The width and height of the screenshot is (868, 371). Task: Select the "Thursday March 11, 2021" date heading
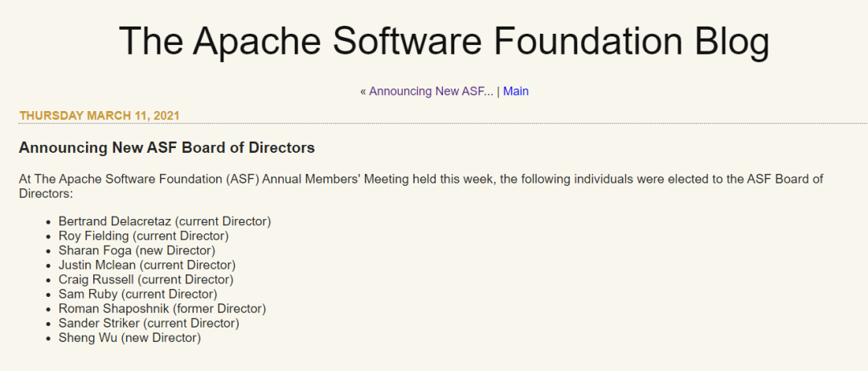point(99,115)
